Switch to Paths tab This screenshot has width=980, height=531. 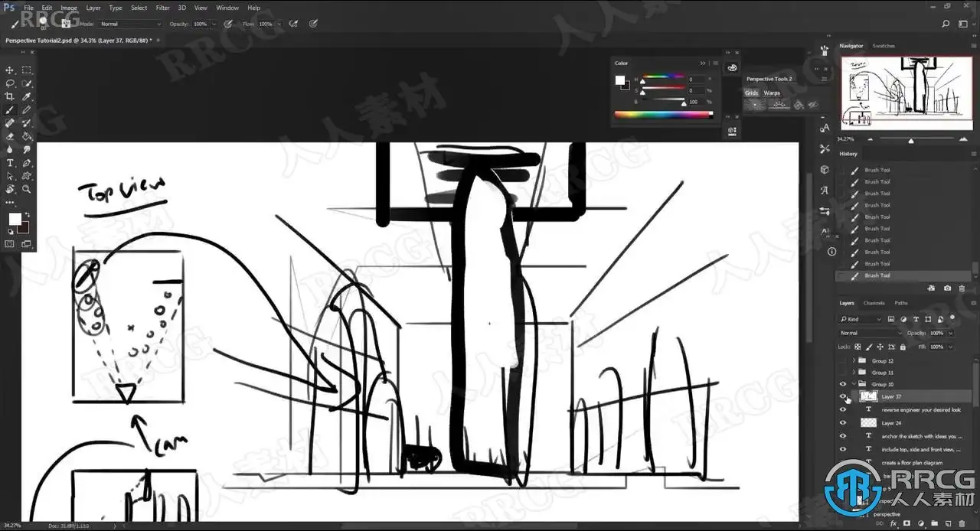(901, 303)
